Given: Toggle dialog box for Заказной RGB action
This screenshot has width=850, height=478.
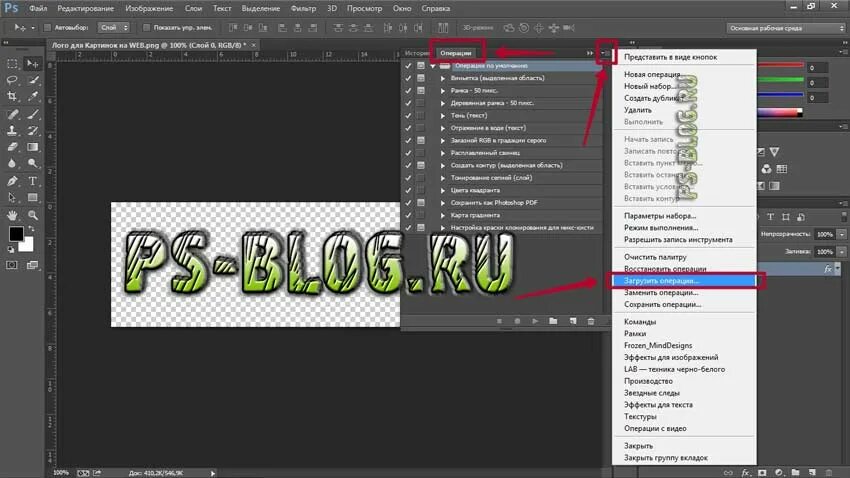Looking at the screenshot, I should pyautogui.click(x=421, y=140).
